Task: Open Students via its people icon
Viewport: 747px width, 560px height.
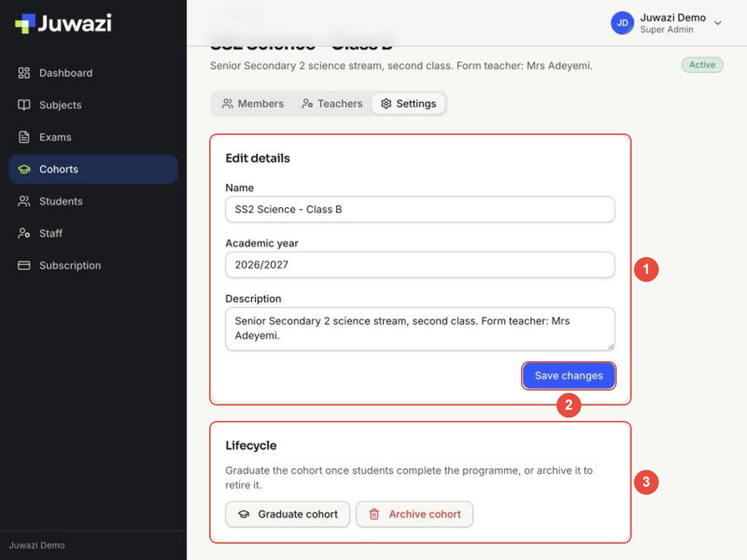Action: click(24, 201)
